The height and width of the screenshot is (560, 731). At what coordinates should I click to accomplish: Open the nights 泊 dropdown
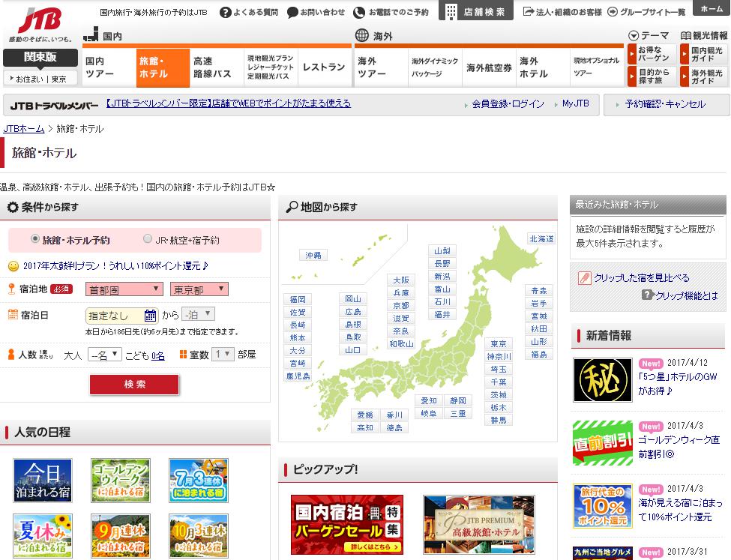click(x=198, y=314)
